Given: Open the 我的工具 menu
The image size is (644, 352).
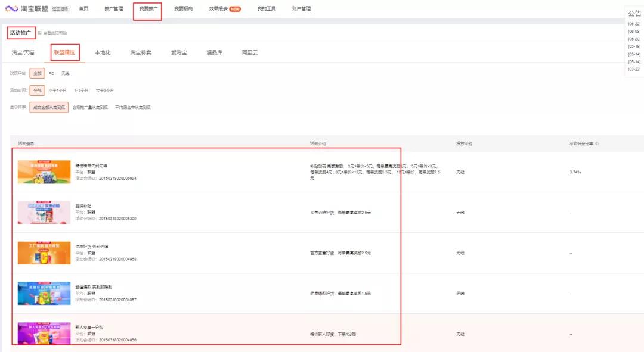Looking at the screenshot, I should [x=267, y=8].
